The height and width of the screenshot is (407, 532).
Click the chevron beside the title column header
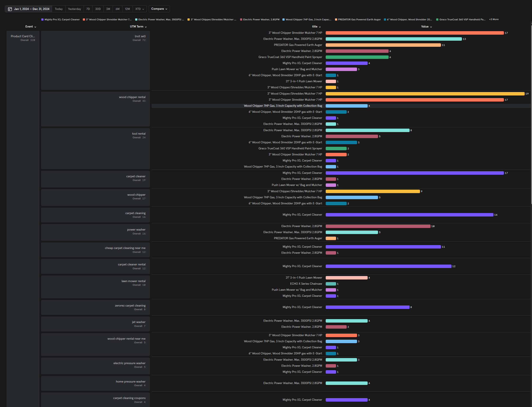[320, 27]
